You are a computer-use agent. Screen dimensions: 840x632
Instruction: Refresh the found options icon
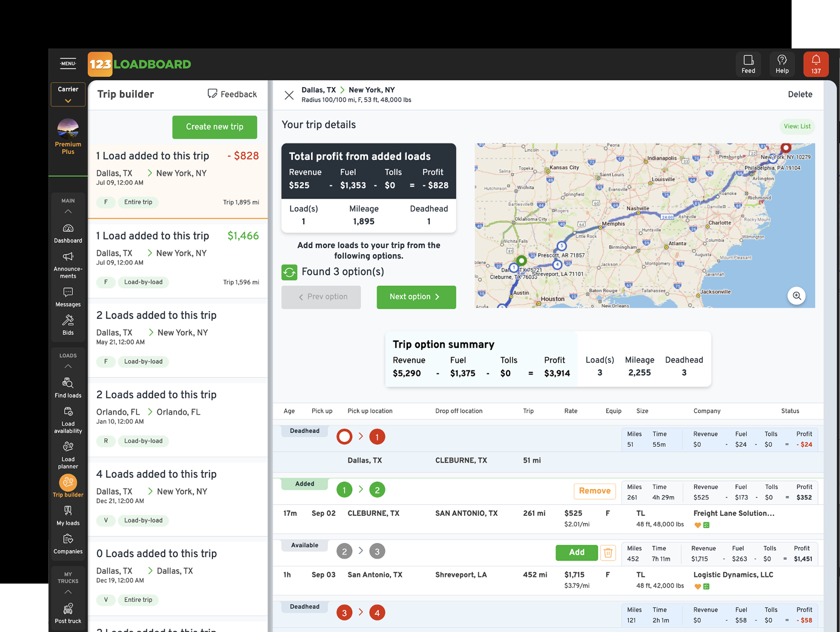coord(289,272)
